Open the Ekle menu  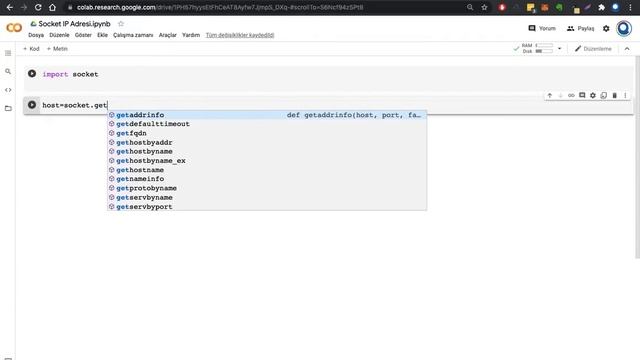coord(102,35)
